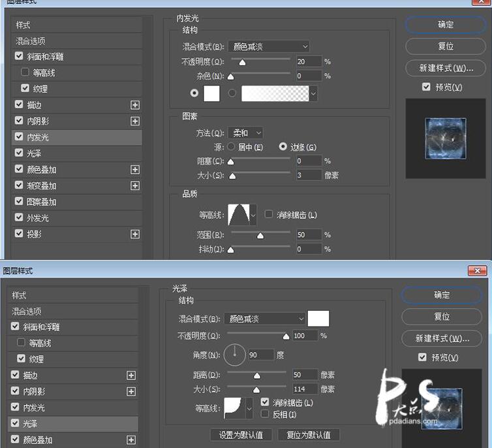Screen dimensions: 492x448
Task: Toggle 图案叠加 checkbox in upper dialog
Action: [19, 201]
